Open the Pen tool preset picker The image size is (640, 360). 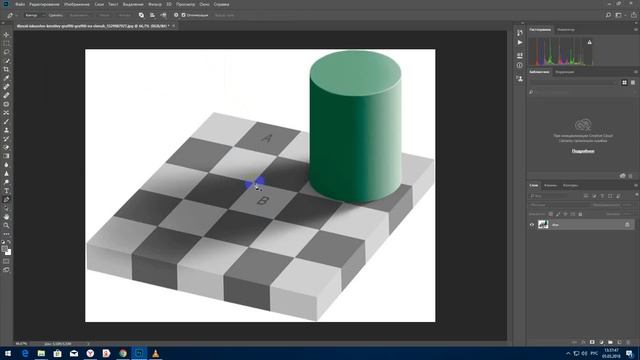tap(11, 15)
